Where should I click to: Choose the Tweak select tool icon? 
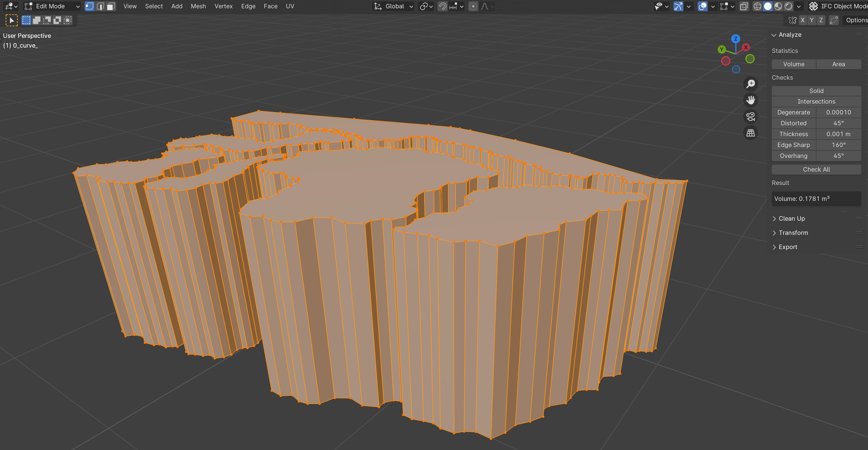point(11,20)
